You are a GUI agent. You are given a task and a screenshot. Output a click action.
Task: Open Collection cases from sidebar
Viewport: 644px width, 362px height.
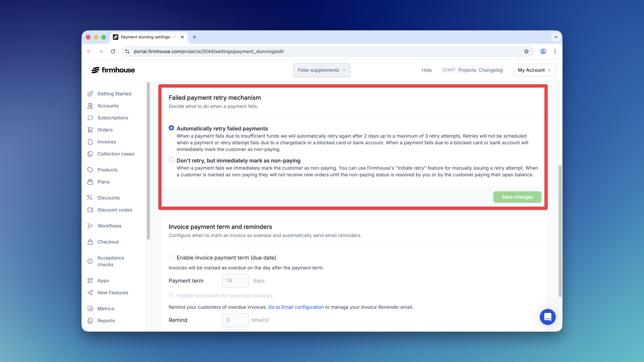pyautogui.click(x=116, y=154)
